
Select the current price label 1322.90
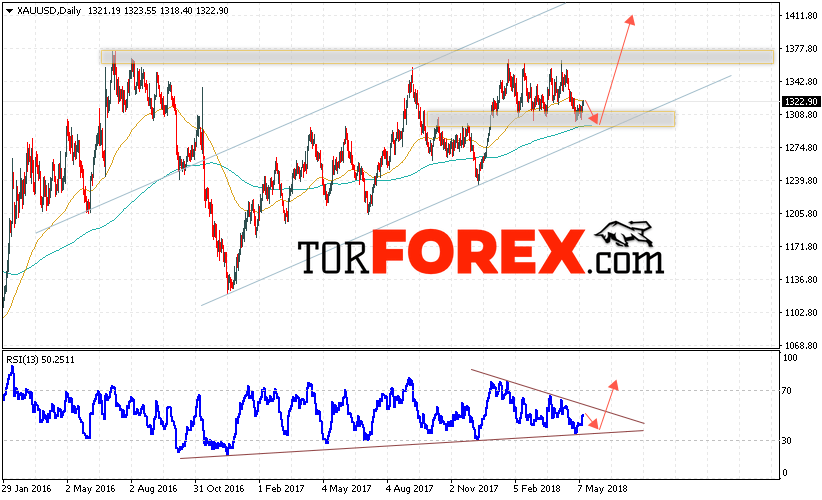click(800, 102)
